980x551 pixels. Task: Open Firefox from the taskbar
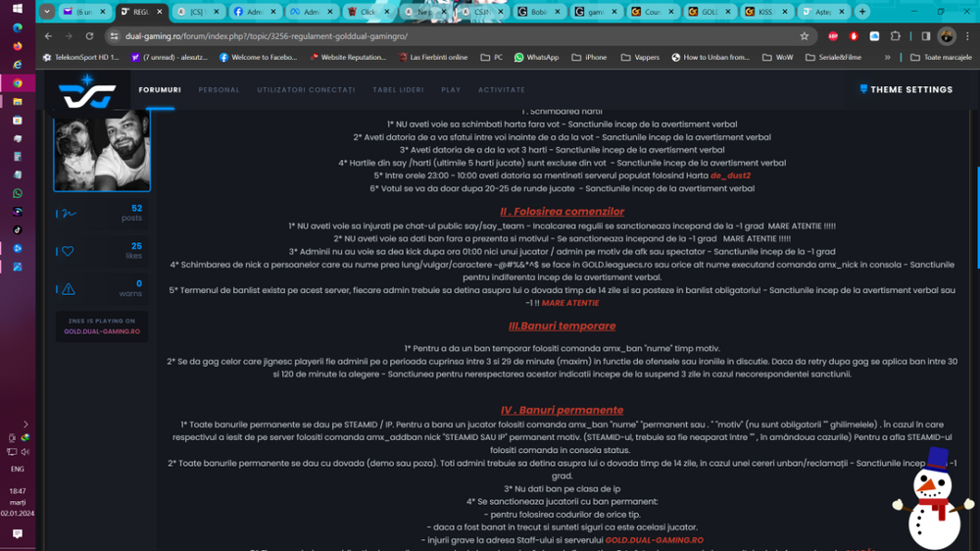[x=18, y=46]
